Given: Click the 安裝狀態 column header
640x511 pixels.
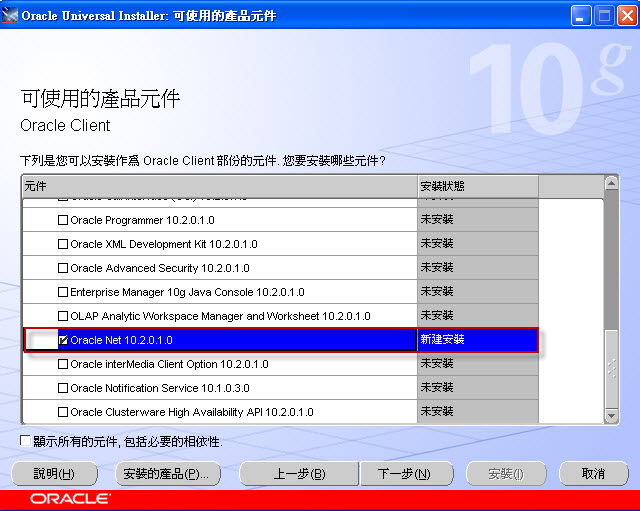Looking at the screenshot, I should tap(478, 187).
